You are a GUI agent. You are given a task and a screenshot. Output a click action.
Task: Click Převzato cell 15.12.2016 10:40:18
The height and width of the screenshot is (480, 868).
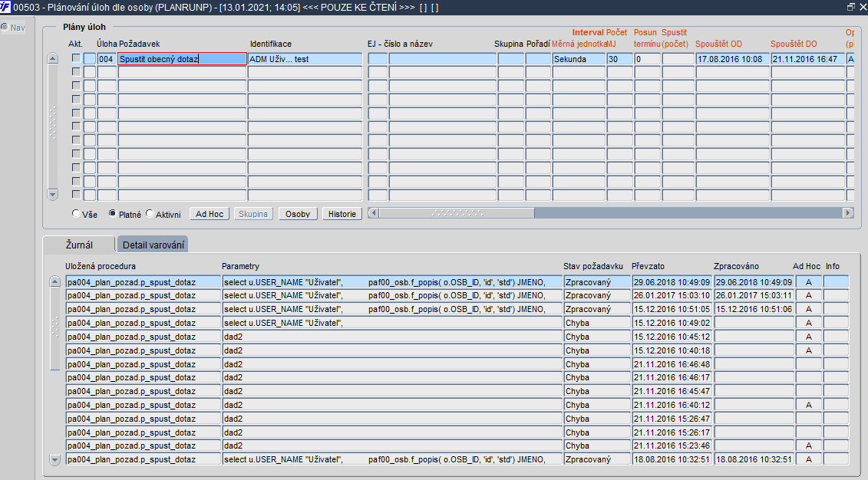point(672,350)
